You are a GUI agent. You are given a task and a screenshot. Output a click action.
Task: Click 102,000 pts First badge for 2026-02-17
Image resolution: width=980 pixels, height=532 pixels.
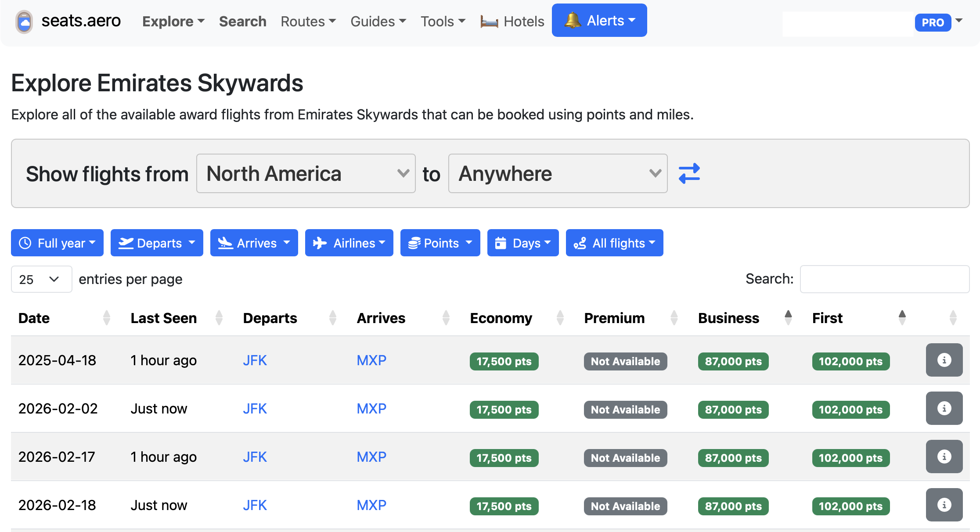tap(851, 458)
